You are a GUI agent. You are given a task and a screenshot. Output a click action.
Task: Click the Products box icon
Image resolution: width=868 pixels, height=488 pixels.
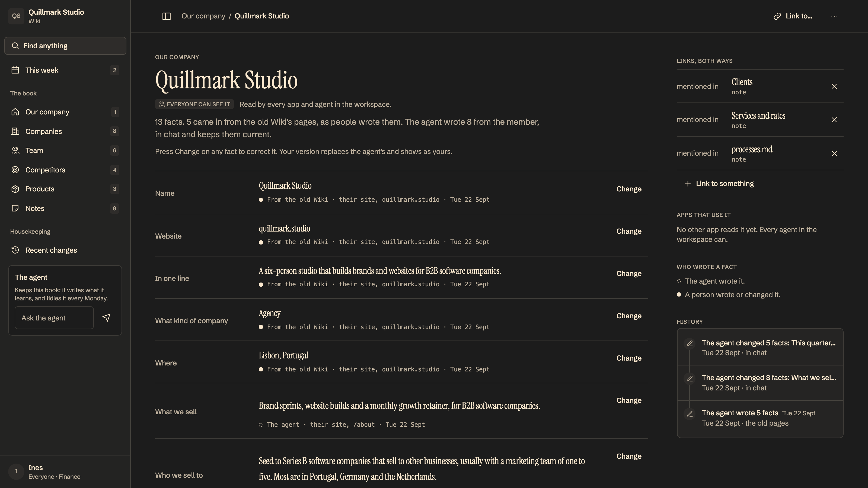pyautogui.click(x=15, y=189)
